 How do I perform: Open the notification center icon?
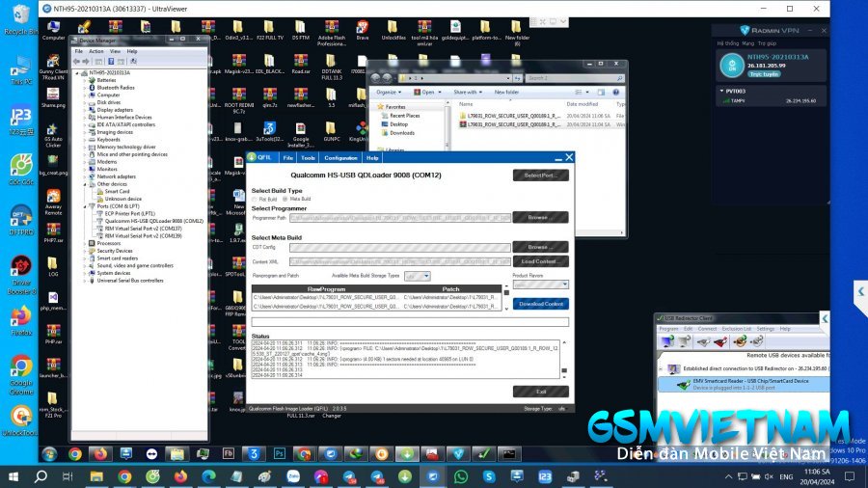click(850, 476)
